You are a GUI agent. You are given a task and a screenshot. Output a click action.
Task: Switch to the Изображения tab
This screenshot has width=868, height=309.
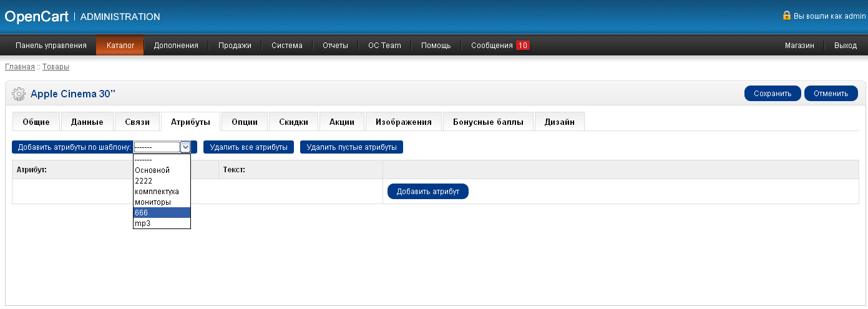click(x=404, y=122)
